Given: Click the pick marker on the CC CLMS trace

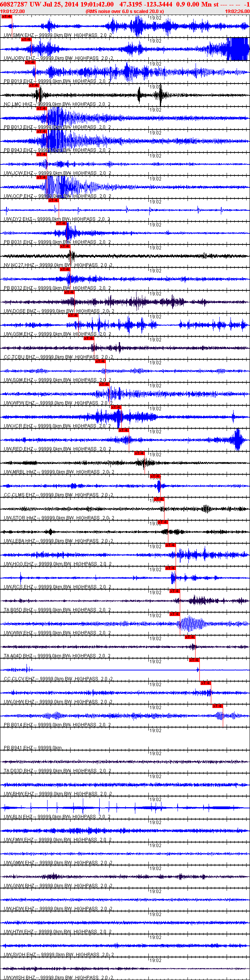Looking at the screenshot, I should tap(155, 476).
